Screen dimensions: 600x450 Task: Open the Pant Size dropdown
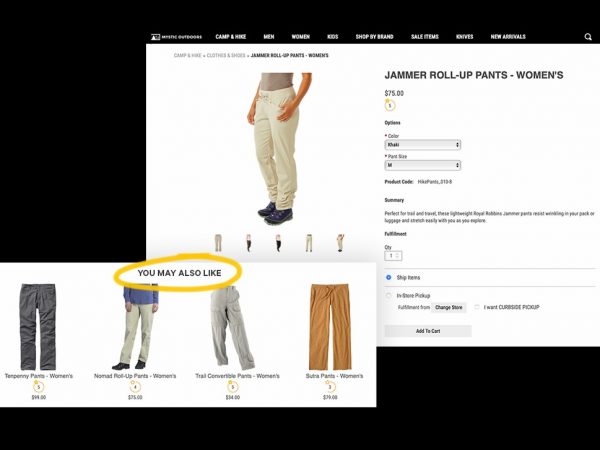click(422, 165)
